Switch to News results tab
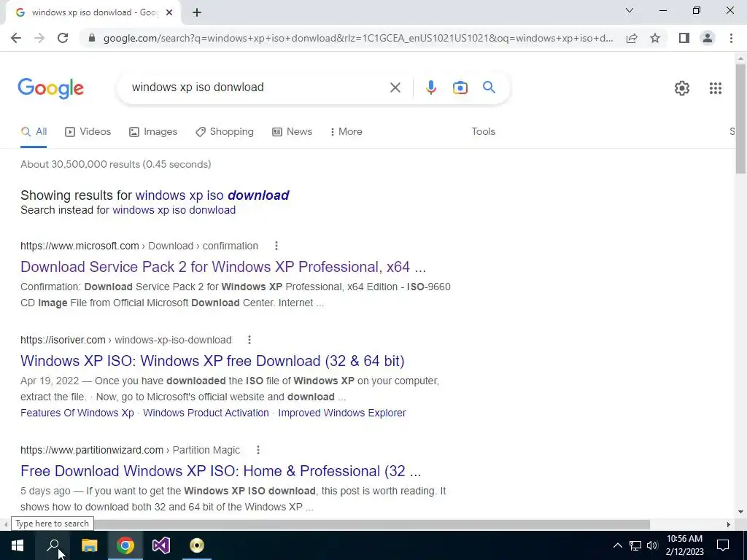This screenshot has height=560, width=747. coord(292,132)
